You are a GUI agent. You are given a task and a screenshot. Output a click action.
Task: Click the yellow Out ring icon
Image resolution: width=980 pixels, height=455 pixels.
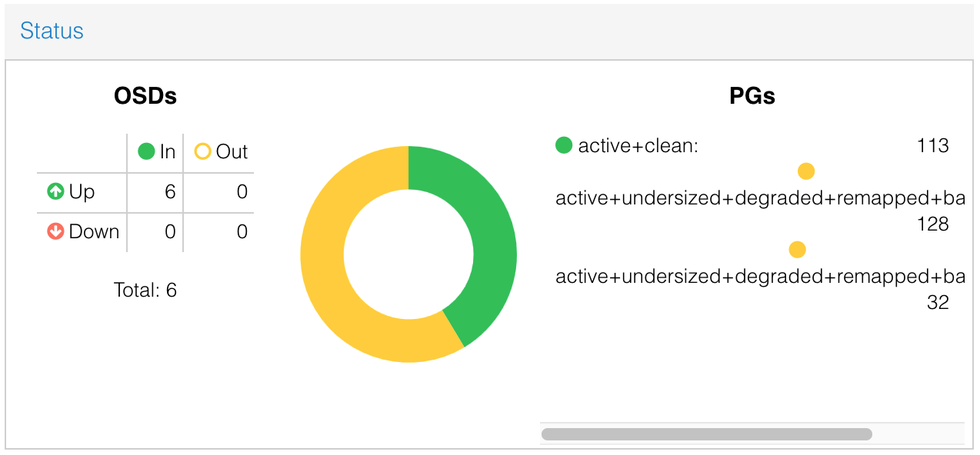tap(202, 151)
